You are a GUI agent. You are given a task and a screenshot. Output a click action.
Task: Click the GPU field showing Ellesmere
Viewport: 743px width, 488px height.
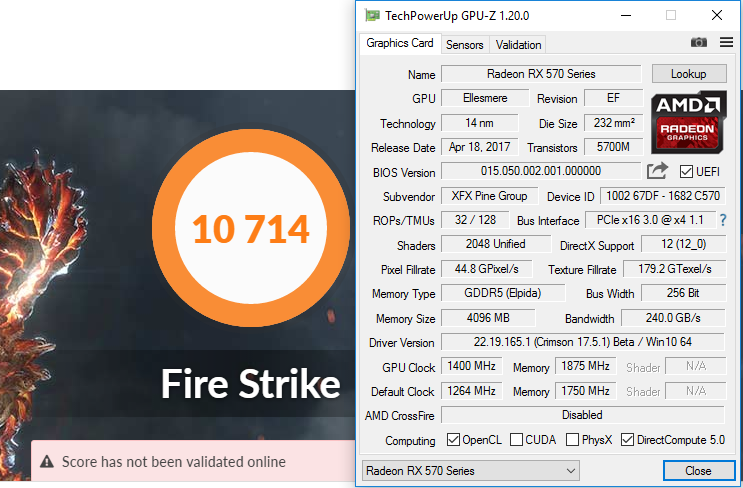[485, 98]
